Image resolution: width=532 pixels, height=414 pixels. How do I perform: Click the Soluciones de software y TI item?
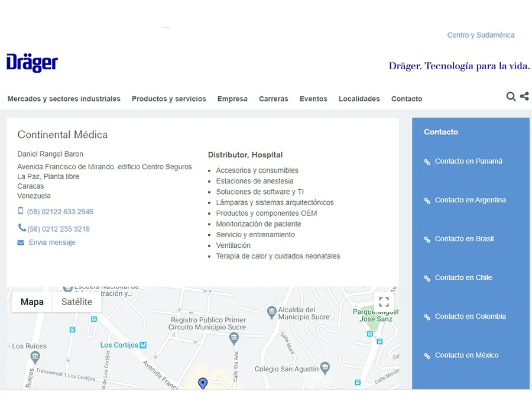pyautogui.click(x=260, y=192)
